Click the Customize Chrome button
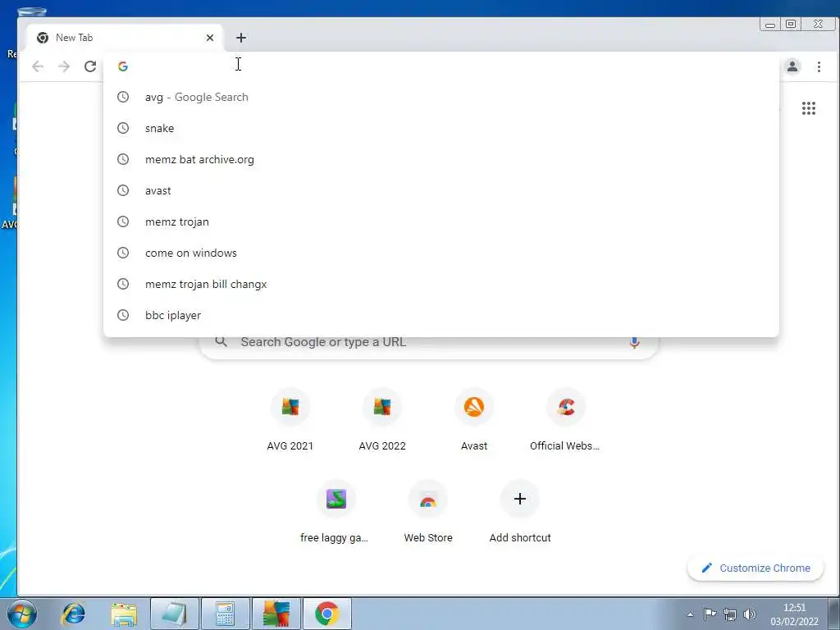The width and height of the screenshot is (840, 630). (x=756, y=568)
